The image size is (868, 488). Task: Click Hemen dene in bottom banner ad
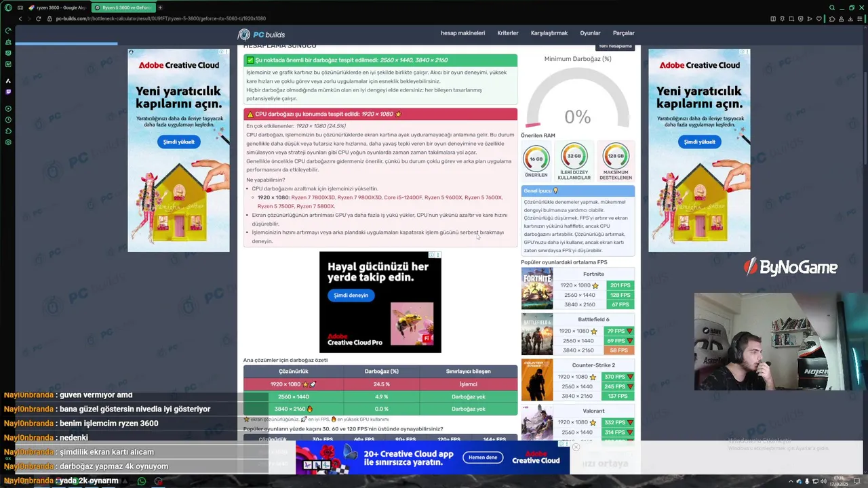pos(484,457)
